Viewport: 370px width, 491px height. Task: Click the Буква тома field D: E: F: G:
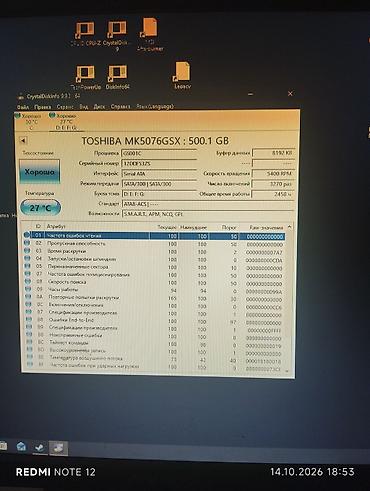pos(159,194)
